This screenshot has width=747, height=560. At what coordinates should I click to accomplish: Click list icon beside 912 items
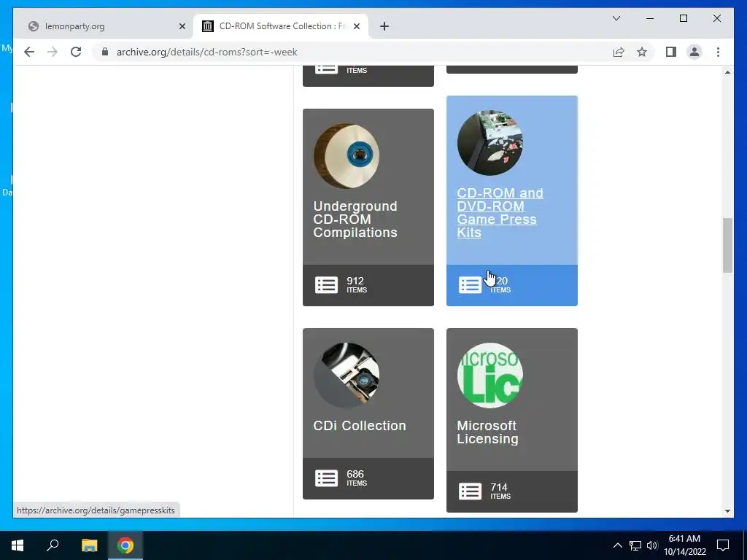[326, 285]
